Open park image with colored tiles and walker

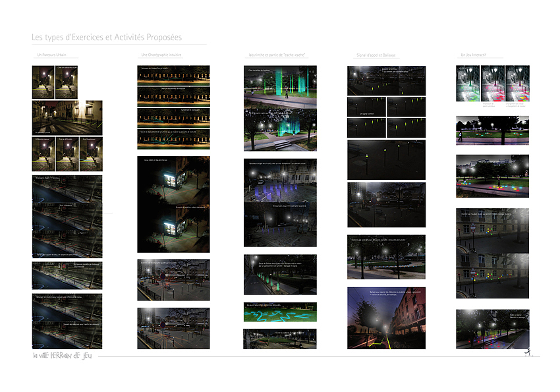click(x=493, y=176)
